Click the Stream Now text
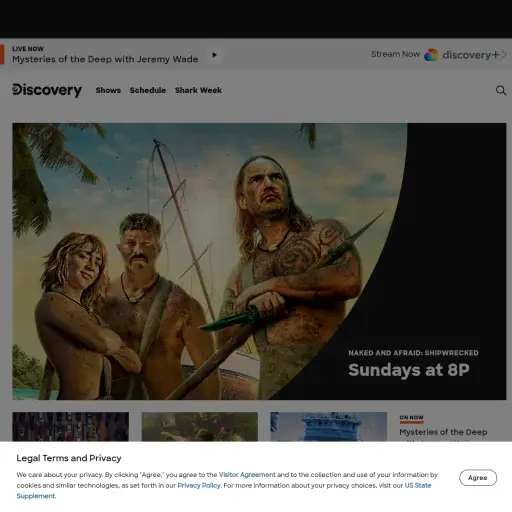The image size is (512, 512). pyautogui.click(x=395, y=54)
